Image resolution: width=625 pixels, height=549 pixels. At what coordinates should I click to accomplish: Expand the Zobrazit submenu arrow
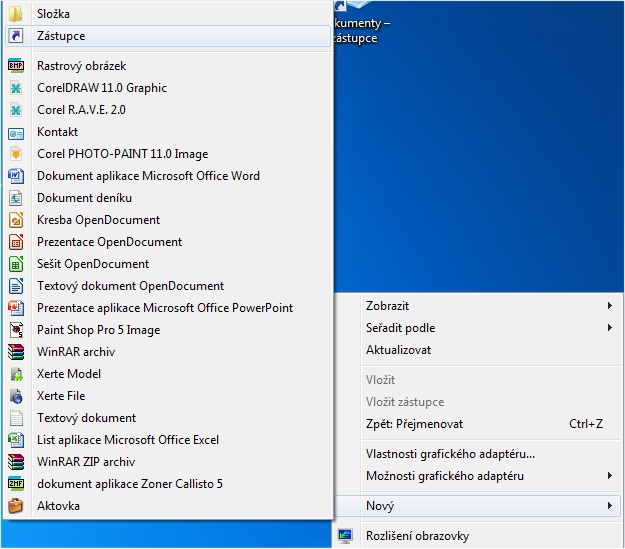609,306
